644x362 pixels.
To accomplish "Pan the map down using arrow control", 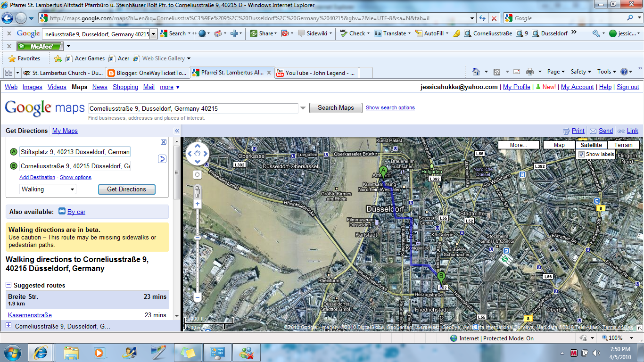I will pyautogui.click(x=198, y=161).
